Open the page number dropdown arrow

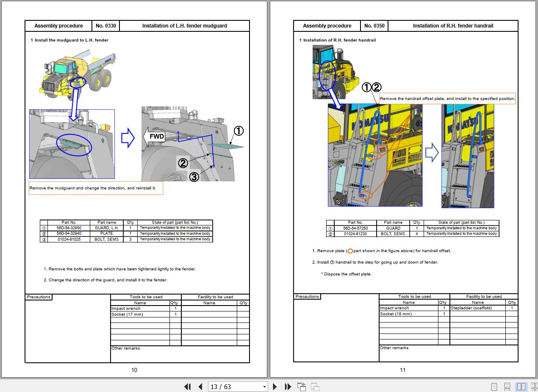pos(265,386)
